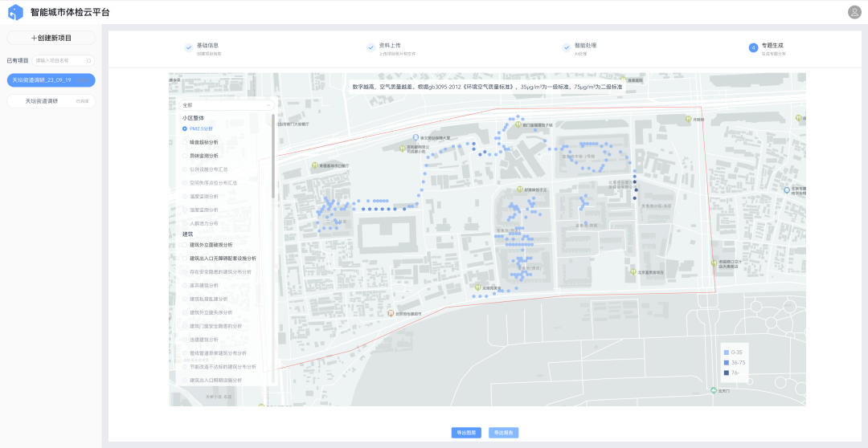
Task: Open the 全部 category dropdown
Action: 227,104
